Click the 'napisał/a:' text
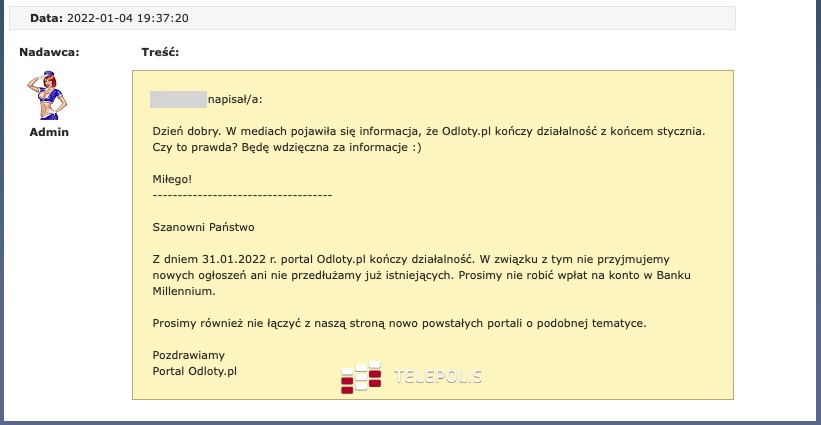821x425 pixels. coord(238,99)
